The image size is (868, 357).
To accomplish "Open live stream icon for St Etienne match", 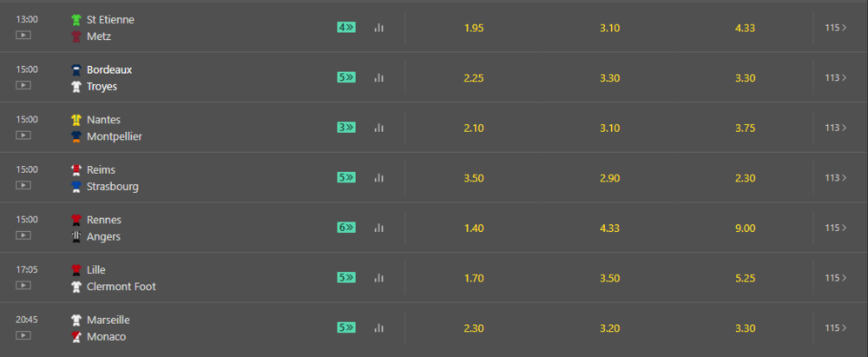I will [x=23, y=35].
